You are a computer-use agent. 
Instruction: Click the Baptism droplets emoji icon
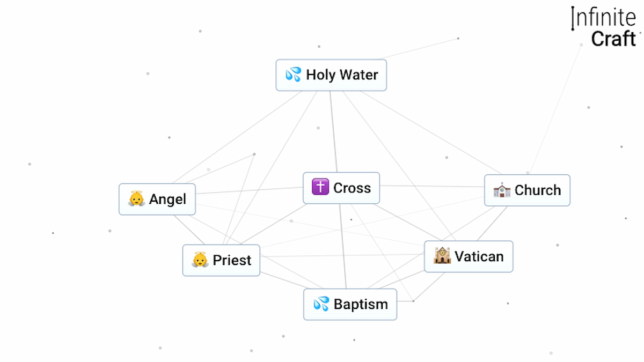click(x=321, y=304)
